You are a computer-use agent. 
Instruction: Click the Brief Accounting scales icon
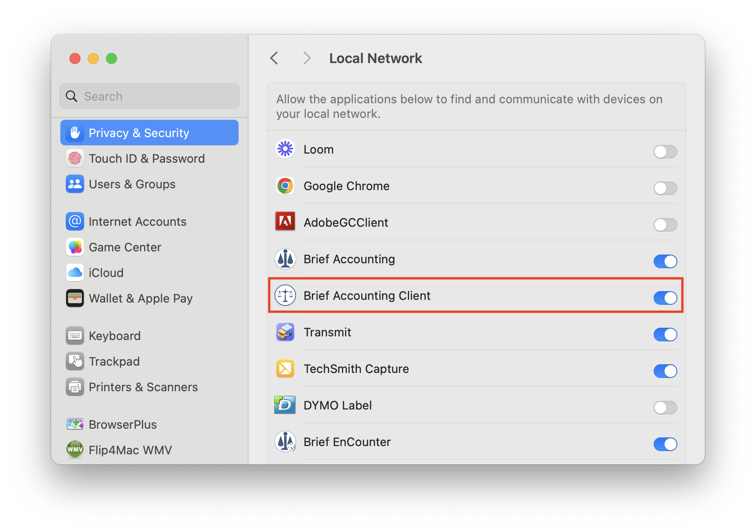point(285,259)
